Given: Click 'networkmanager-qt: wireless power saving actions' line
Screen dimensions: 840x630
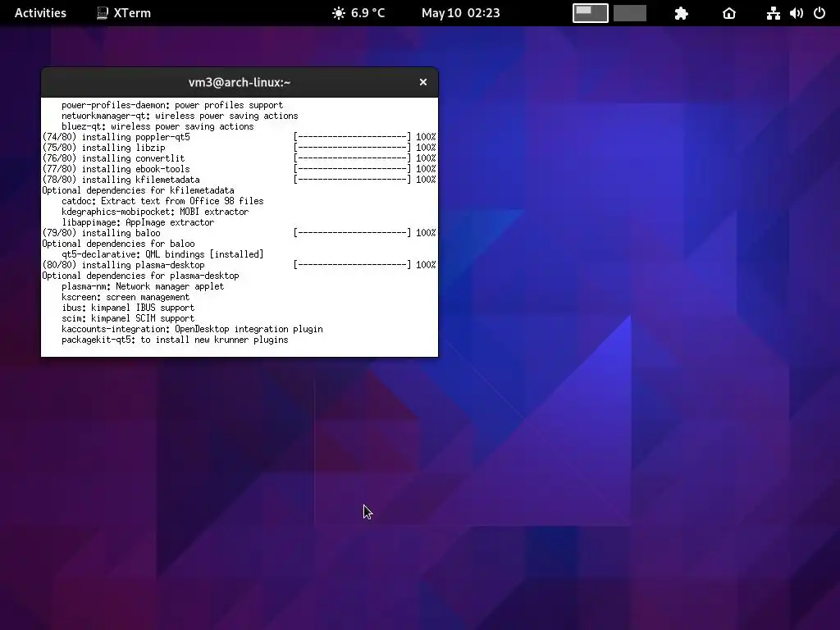Looking at the screenshot, I should click(180, 116).
